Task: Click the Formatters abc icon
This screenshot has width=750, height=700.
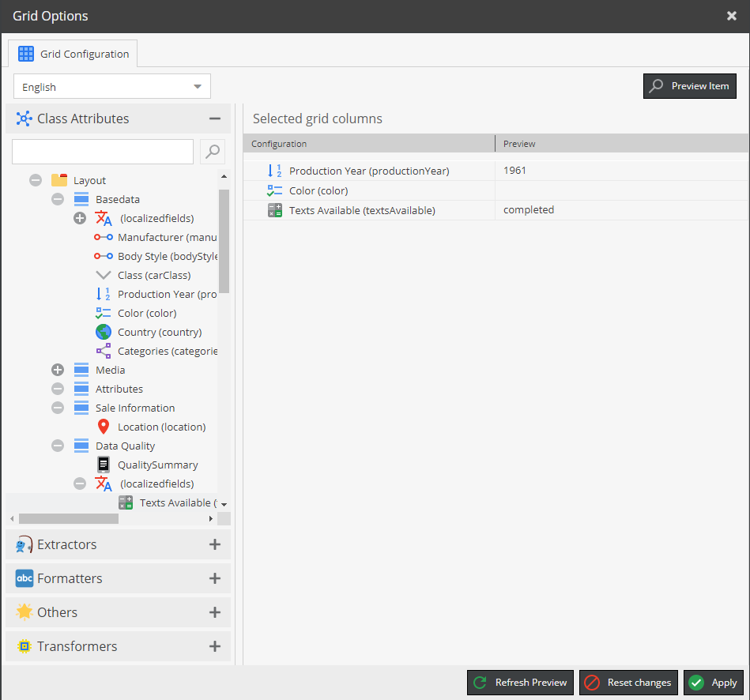Action: 24,578
